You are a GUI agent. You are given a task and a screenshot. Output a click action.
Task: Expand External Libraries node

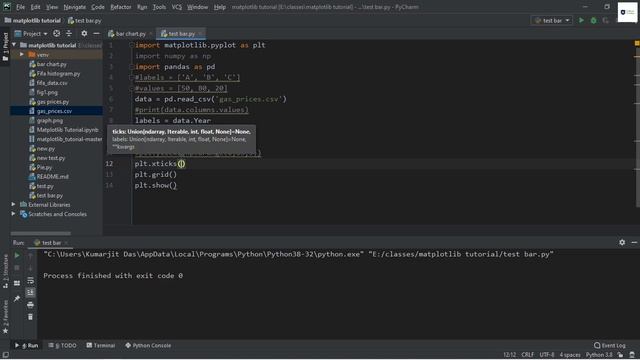tap(13, 204)
